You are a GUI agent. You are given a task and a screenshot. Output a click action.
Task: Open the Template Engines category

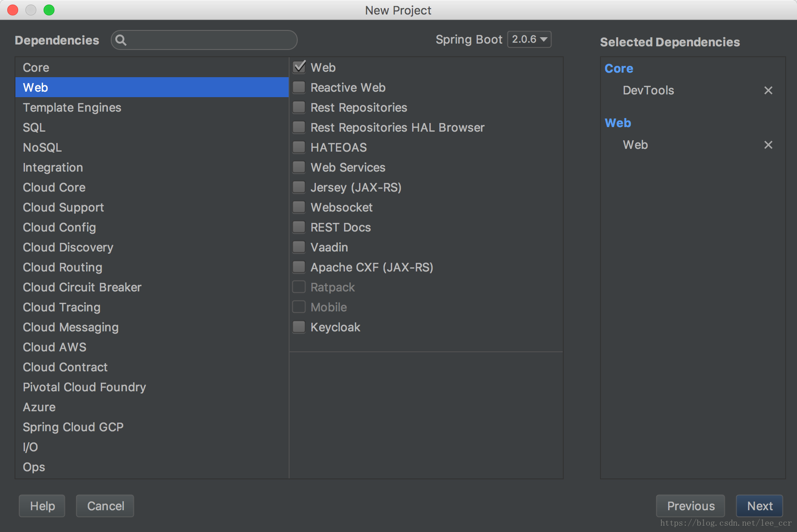[x=152, y=107]
